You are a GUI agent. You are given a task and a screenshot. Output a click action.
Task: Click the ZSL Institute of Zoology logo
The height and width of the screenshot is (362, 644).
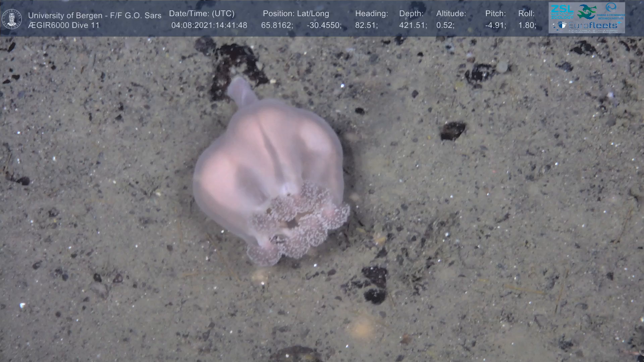pos(562,11)
